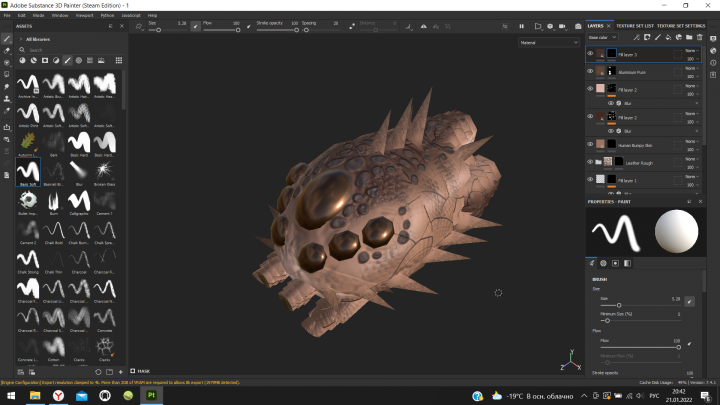Viewport: 720px width, 405px height.
Task: Open Material viewport mode dropdown
Action: point(549,42)
